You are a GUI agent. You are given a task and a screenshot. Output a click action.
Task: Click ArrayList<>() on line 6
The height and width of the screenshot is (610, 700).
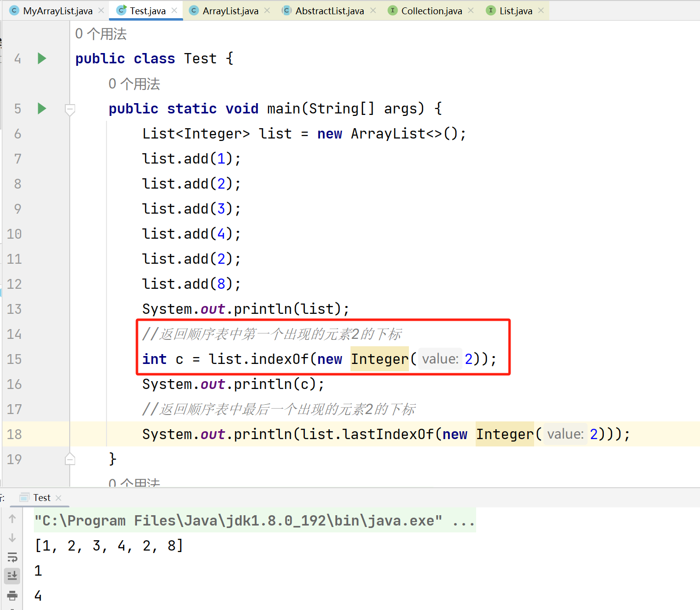point(404,134)
